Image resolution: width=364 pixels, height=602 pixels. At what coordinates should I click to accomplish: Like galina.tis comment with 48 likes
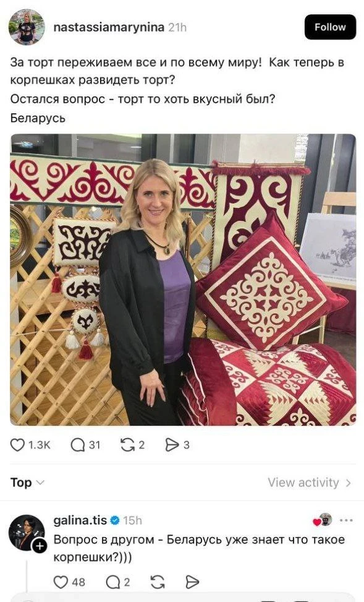pos(61,582)
